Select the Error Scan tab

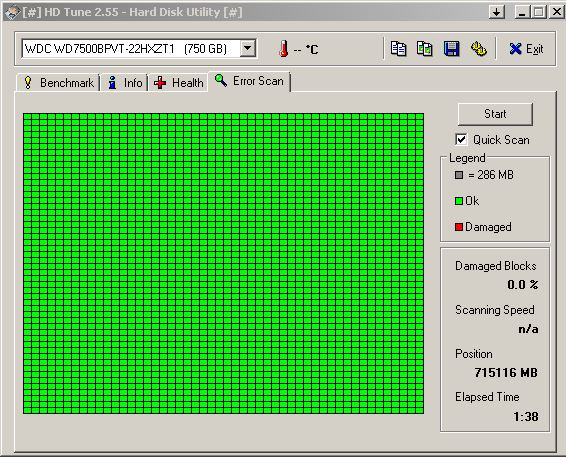[249, 81]
